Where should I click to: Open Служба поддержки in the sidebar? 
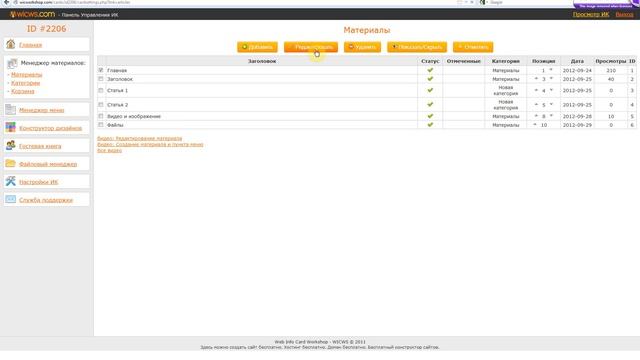[x=46, y=200]
